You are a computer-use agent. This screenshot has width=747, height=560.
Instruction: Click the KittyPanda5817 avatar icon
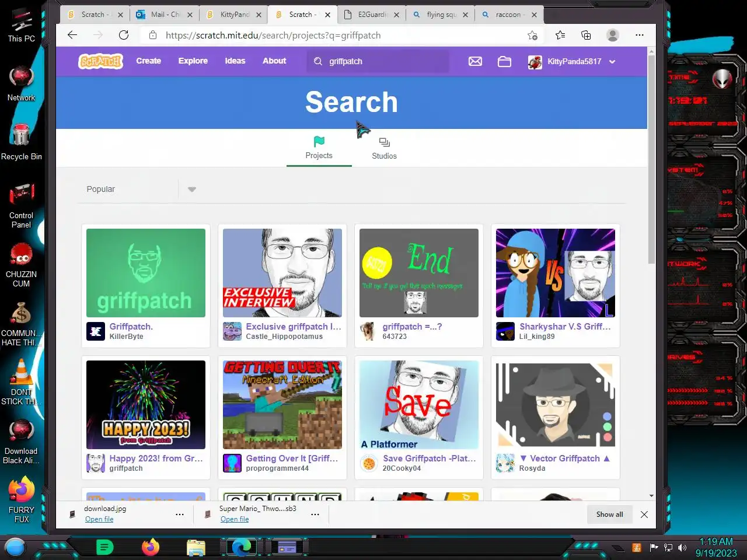(x=535, y=62)
